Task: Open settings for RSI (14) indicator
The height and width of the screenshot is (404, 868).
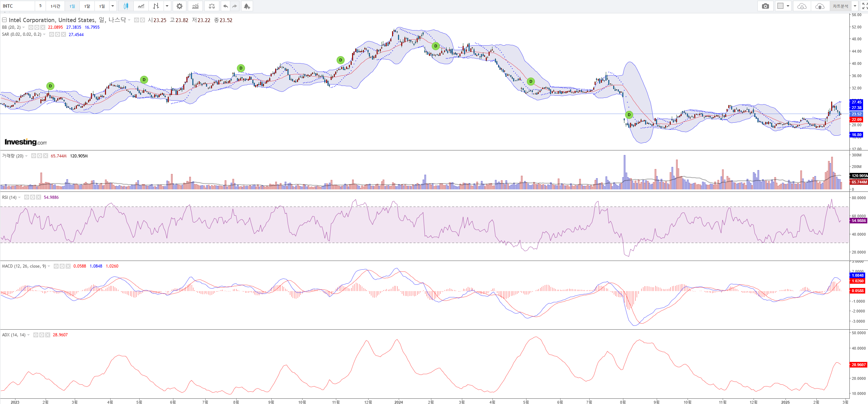Action: pos(33,197)
